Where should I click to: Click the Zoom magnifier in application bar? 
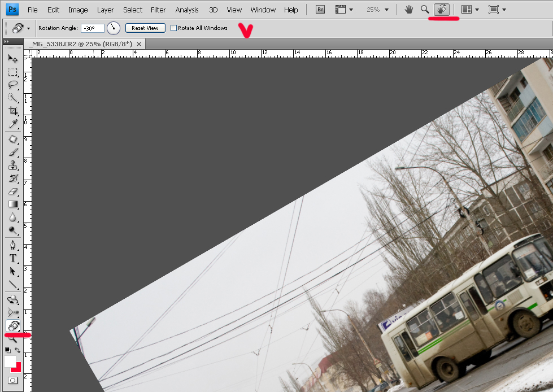tap(425, 10)
